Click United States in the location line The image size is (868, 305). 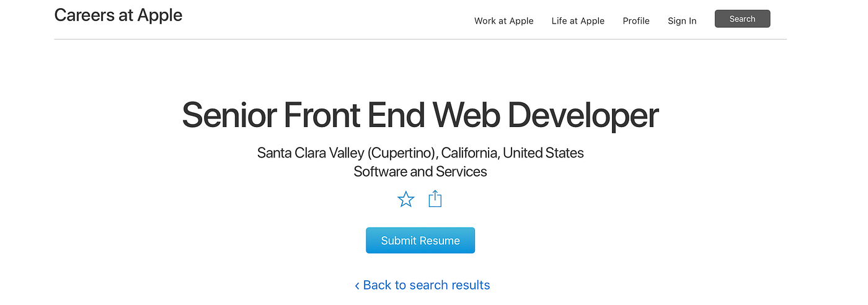[543, 152]
